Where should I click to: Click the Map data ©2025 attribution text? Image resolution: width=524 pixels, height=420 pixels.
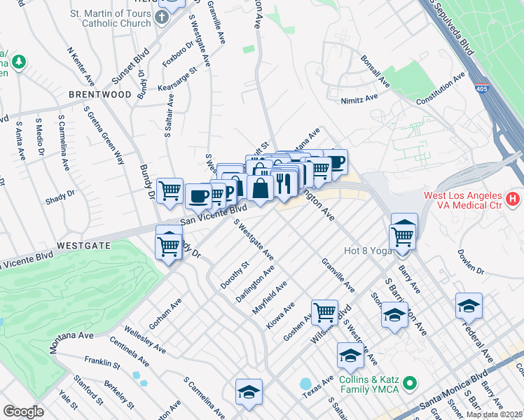tap(495, 414)
